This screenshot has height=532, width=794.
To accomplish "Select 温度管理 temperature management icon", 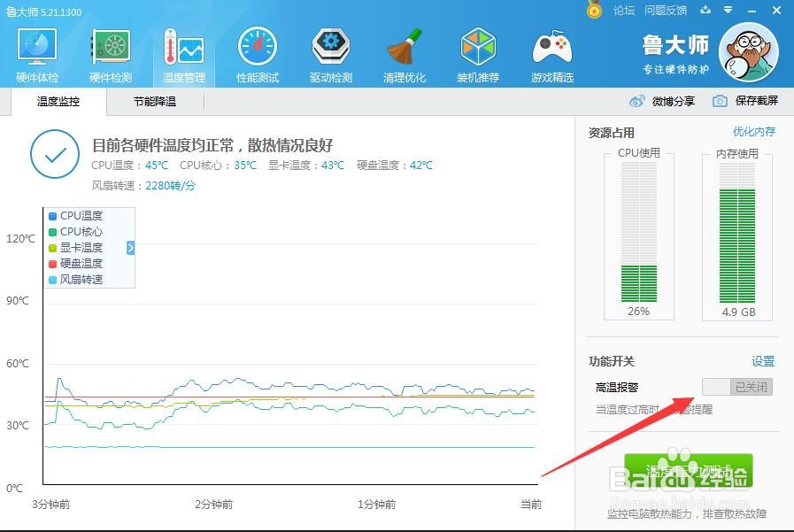I will (x=184, y=55).
